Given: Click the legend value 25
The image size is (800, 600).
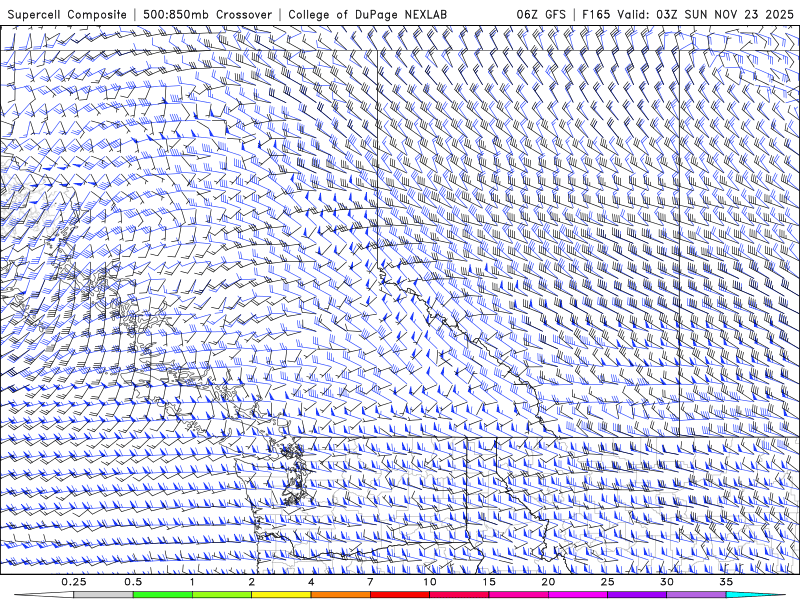Looking at the screenshot, I should pos(608,582).
